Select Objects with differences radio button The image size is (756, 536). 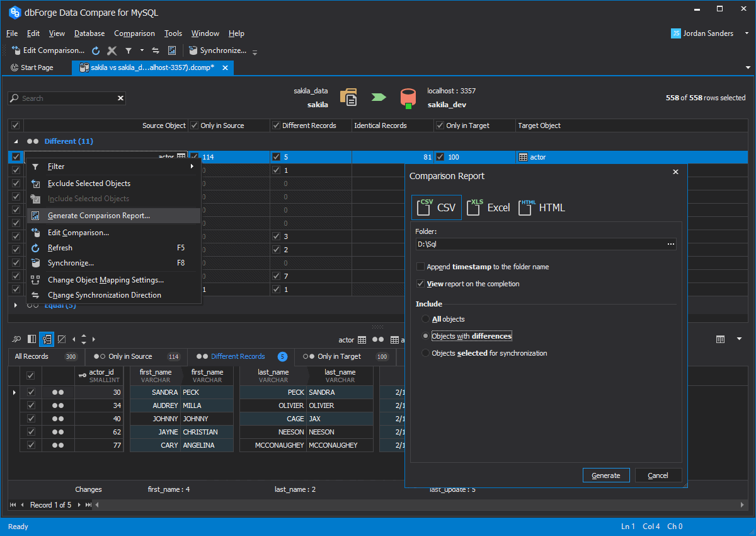click(x=426, y=336)
